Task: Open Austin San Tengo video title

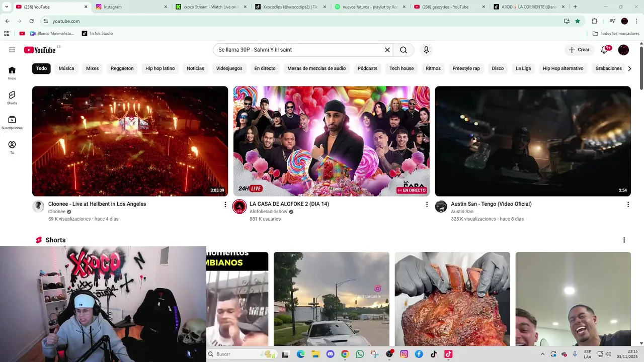Action: [491, 204]
